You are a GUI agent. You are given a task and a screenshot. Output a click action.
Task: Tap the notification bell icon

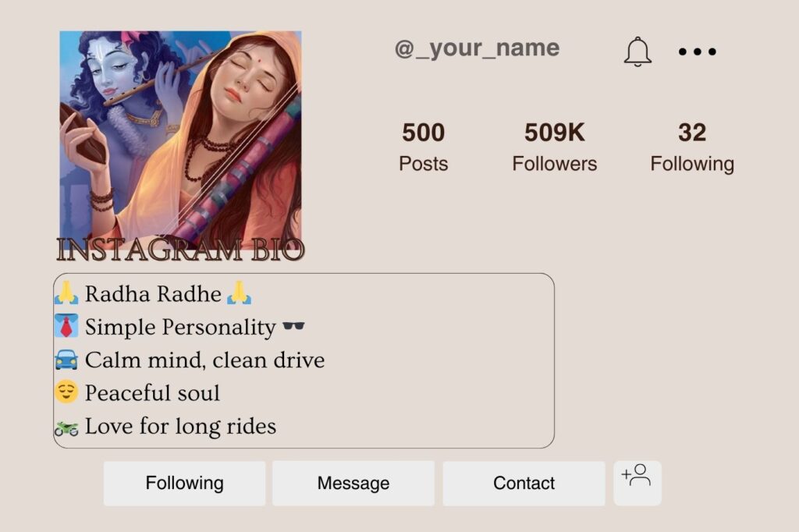(637, 51)
